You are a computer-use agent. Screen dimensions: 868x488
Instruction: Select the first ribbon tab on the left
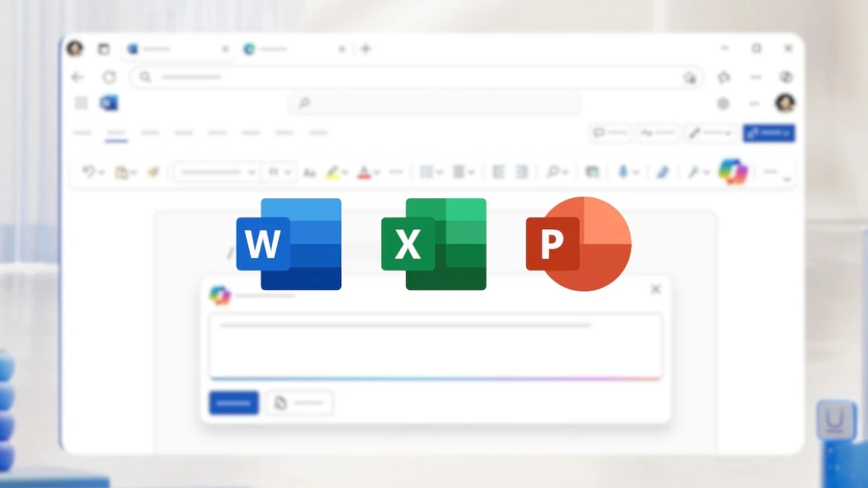click(x=82, y=133)
